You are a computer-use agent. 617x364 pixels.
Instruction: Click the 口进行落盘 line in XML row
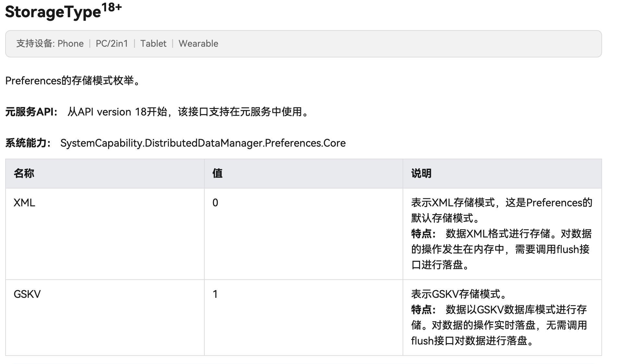[x=440, y=265]
